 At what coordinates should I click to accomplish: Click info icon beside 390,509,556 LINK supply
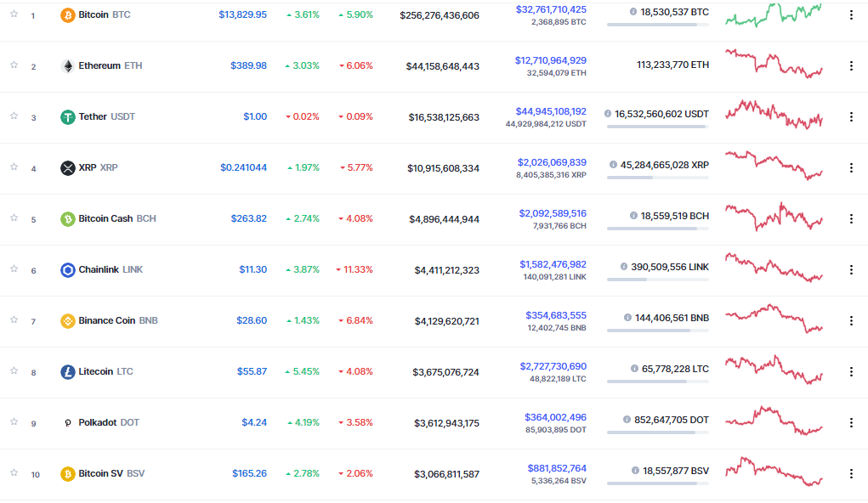tap(624, 266)
